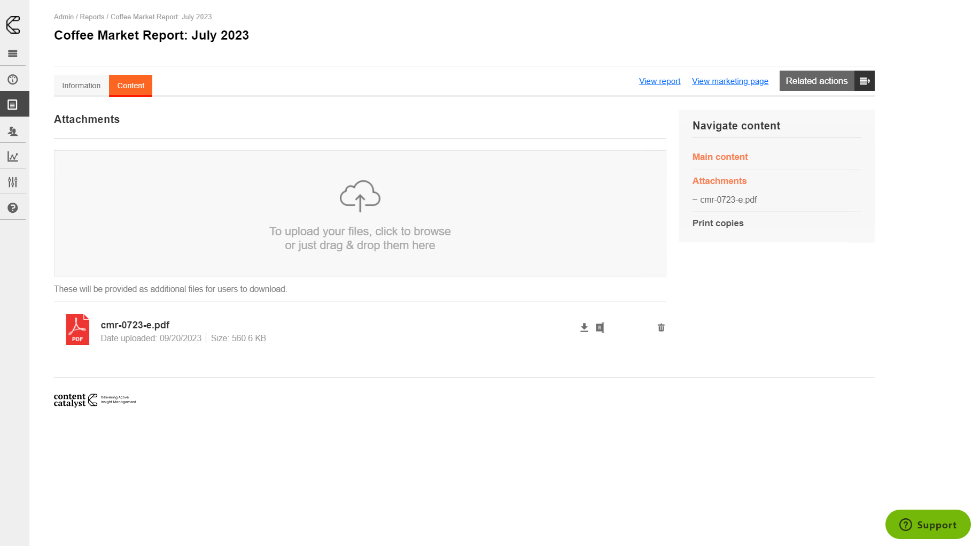Viewport: 980px width, 546px height.
Task: Click the Content Catalyst logo in sidebar
Action: pos(13,25)
